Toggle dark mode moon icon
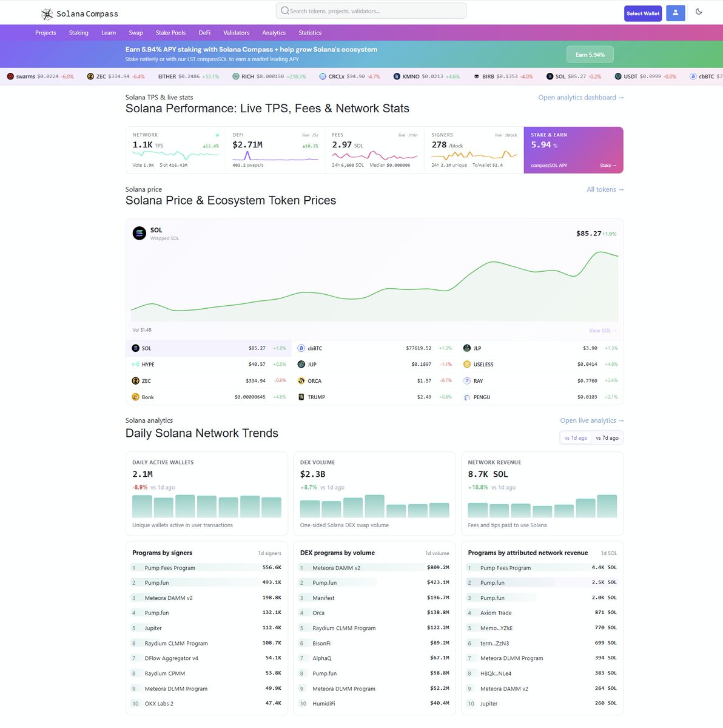Screen dimensions: 723x728 tap(699, 12)
